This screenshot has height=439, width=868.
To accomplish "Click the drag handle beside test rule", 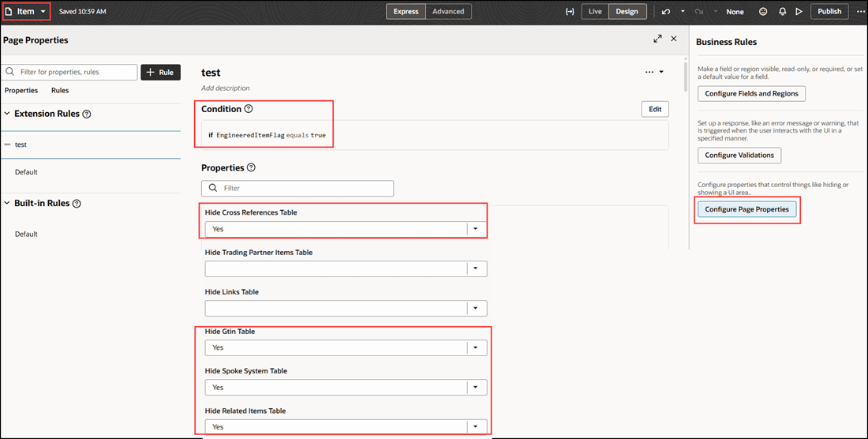I will [7, 144].
